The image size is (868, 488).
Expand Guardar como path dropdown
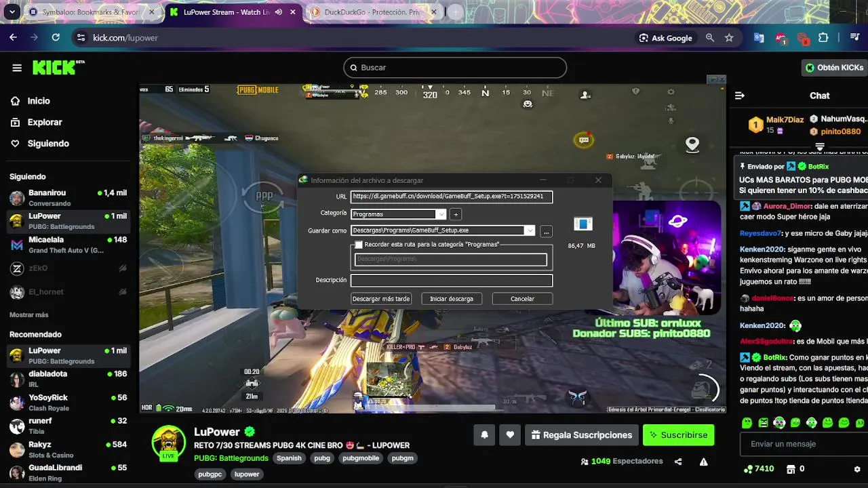click(530, 230)
